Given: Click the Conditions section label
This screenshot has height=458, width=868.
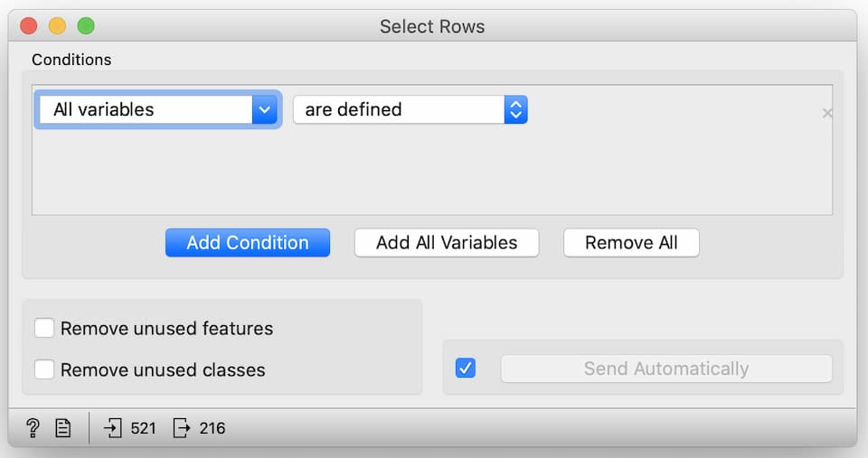Looking at the screenshot, I should [x=71, y=60].
